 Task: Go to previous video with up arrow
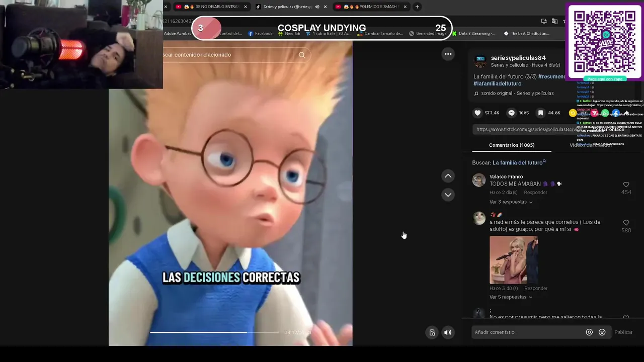click(x=448, y=176)
